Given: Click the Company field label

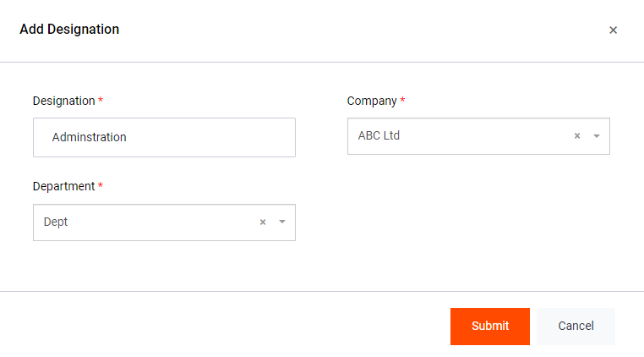Looking at the screenshot, I should (x=372, y=101).
